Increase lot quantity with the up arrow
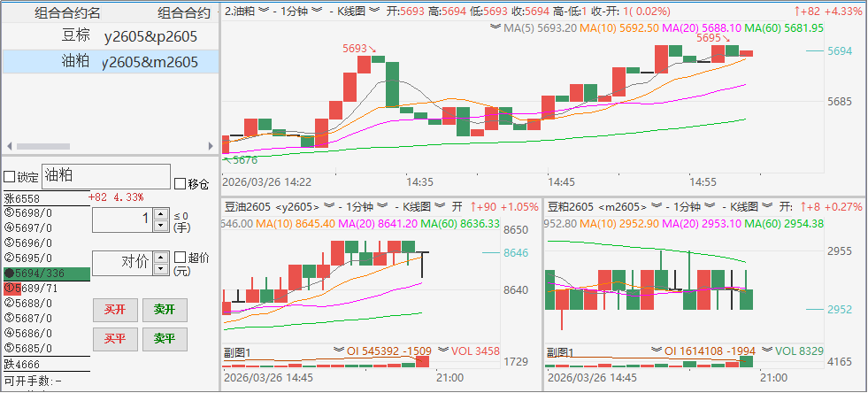This screenshot has width=868, height=393. (x=159, y=213)
